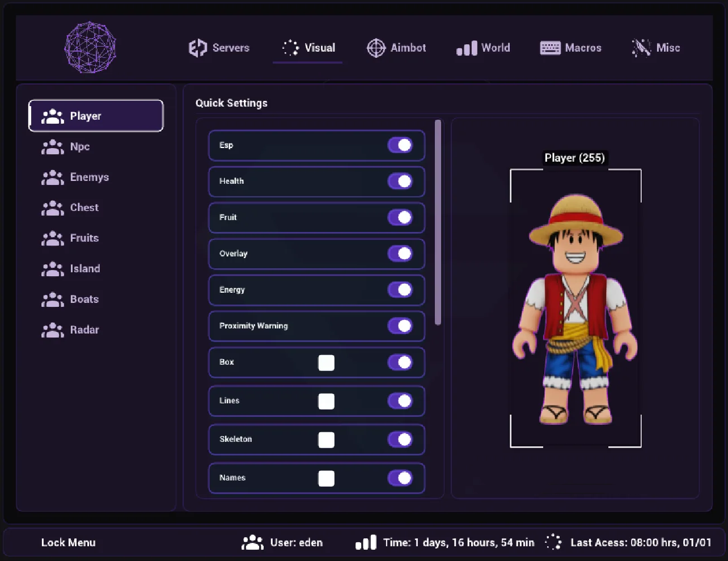The width and height of the screenshot is (728, 561).
Task: Click the 'Energy' setting label
Action: point(232,290)
